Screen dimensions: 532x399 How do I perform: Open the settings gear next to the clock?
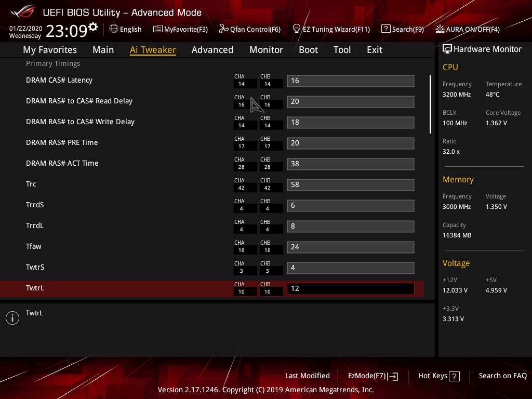pyautogui.click(x=92, y=26)
